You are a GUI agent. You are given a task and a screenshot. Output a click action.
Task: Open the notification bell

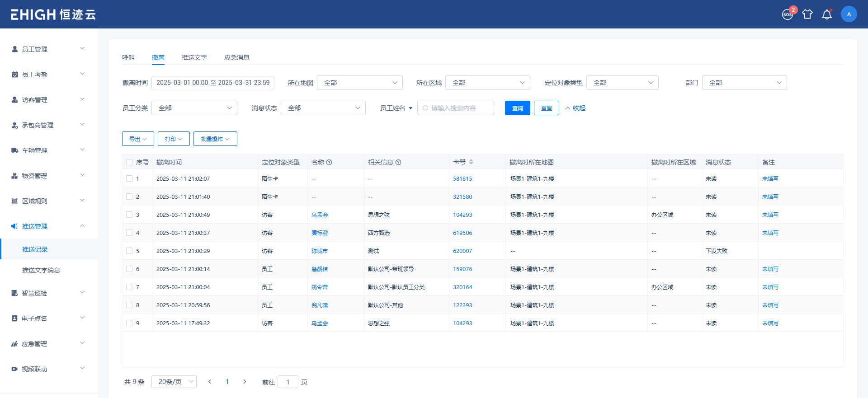click(827, 14)
